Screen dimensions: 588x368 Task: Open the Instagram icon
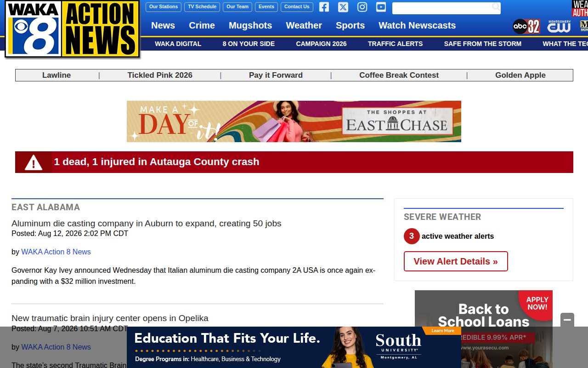pyautogui.click(x=362, y=7)
